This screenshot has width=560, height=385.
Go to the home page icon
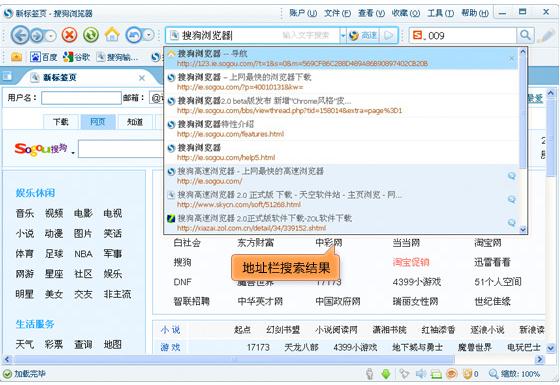tap(112, 35)
